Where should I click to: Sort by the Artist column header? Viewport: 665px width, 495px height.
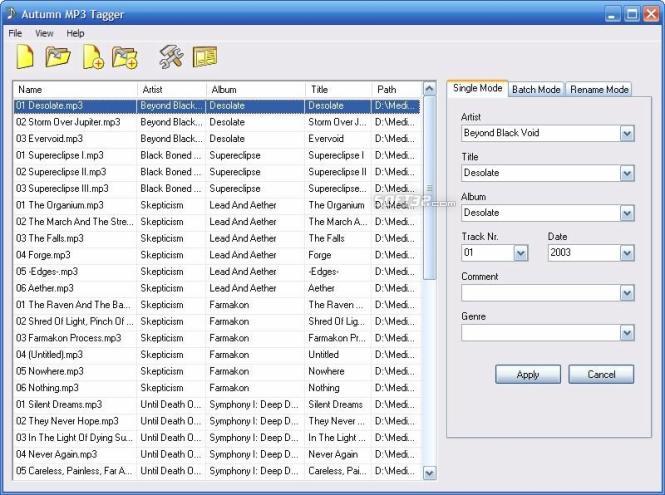click(x=172, y=89)
